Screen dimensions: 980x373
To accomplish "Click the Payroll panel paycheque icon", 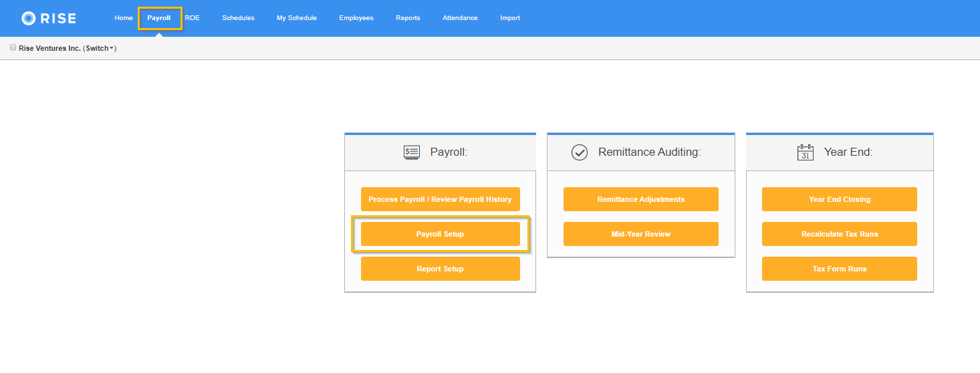I will 412,152.
